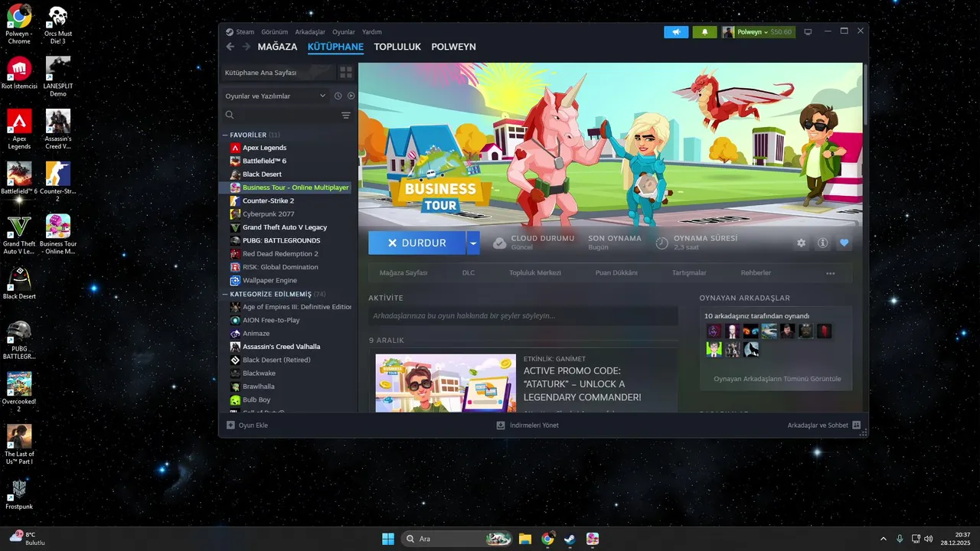Open collections grid view icon
This screenshot has width=980, height=551.
click(x=346, y=73)
